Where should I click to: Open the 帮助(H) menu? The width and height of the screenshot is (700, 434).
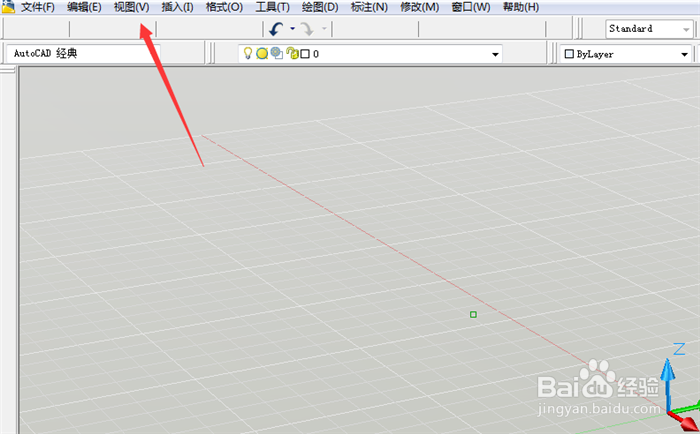pyautogui.click(x=521, y=7)
